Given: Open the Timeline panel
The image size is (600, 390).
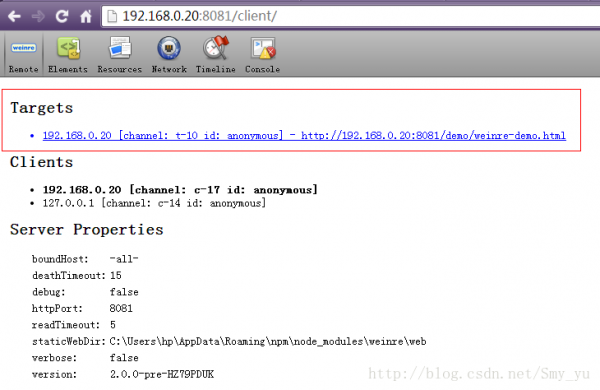Looking at the screenshot, I should [215, 54].
